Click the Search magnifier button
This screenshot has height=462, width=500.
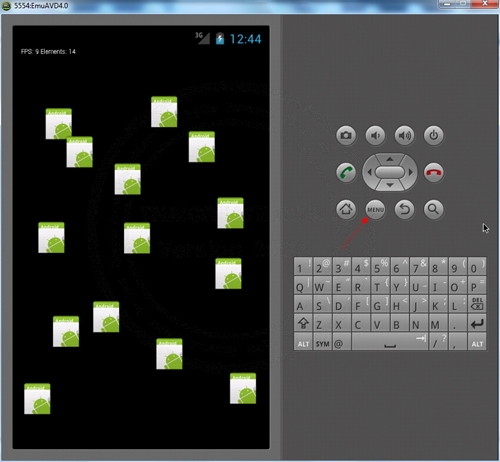(433, 209)
